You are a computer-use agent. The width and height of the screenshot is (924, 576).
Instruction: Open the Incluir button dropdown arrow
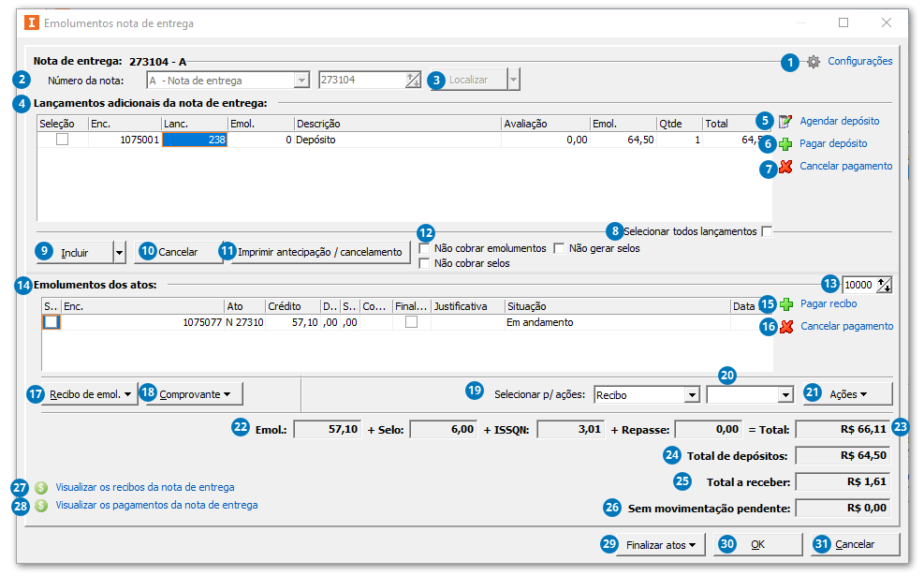[119, 252]
